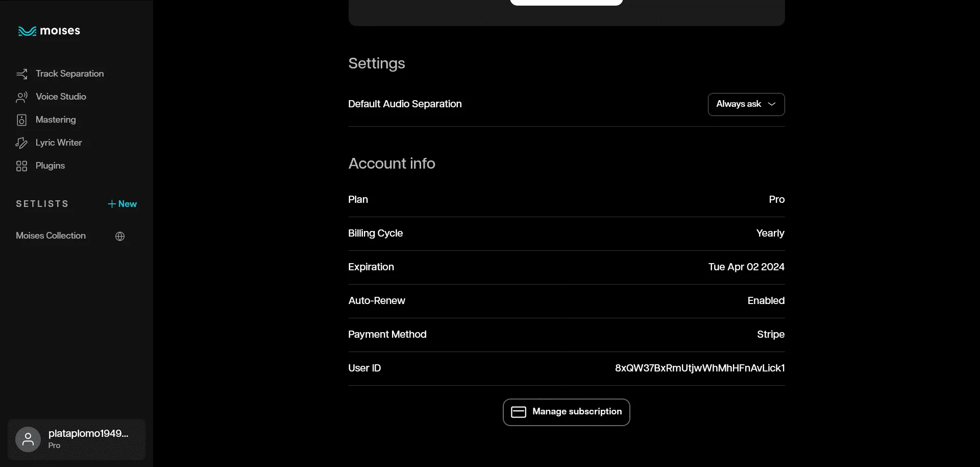Click the Payment Method label
The image size is (980, 467).
tap(387, 335)
